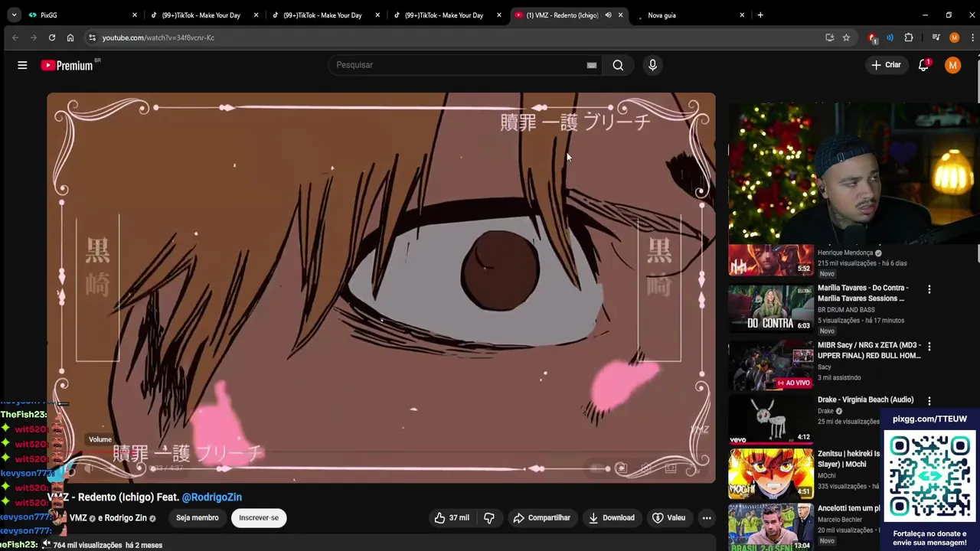Screen dimensions: 980x551
Task: Open YouTube notifications bell
Action: 923,65
